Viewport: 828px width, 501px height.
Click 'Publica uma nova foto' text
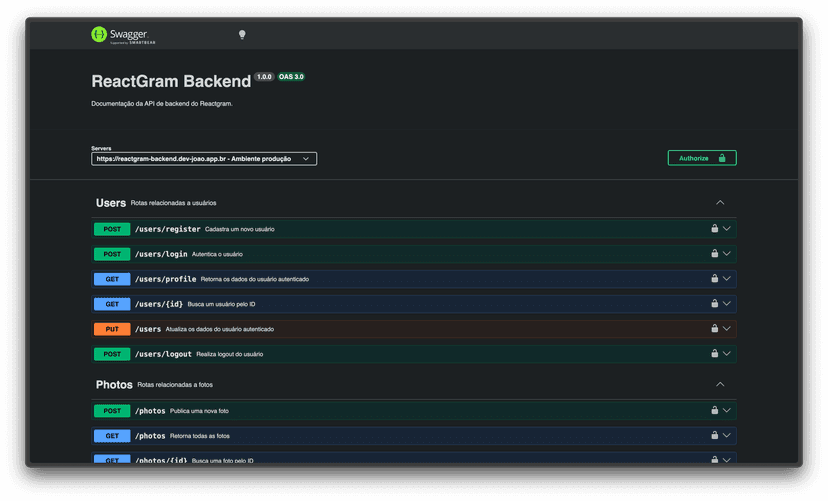tap(199, 411)
